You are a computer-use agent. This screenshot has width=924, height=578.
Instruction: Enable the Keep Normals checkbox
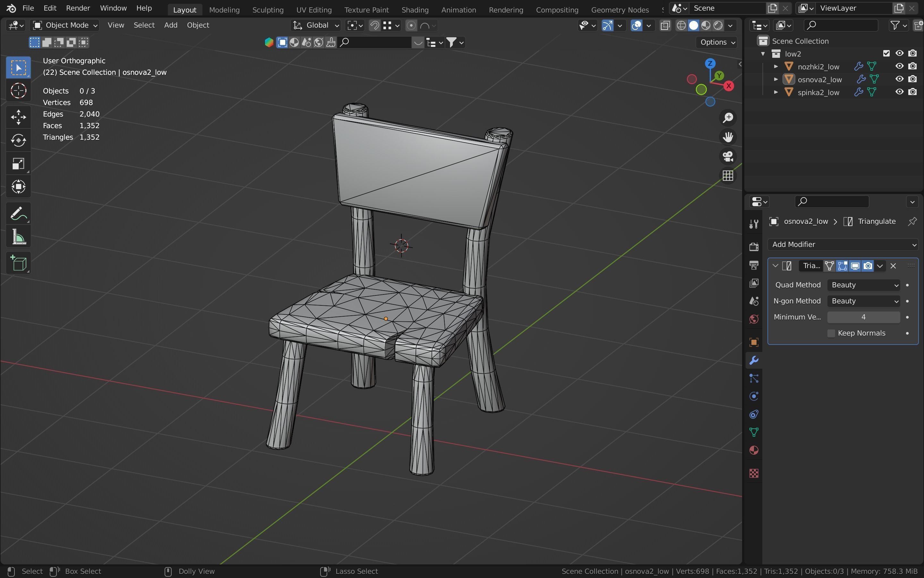831,333
